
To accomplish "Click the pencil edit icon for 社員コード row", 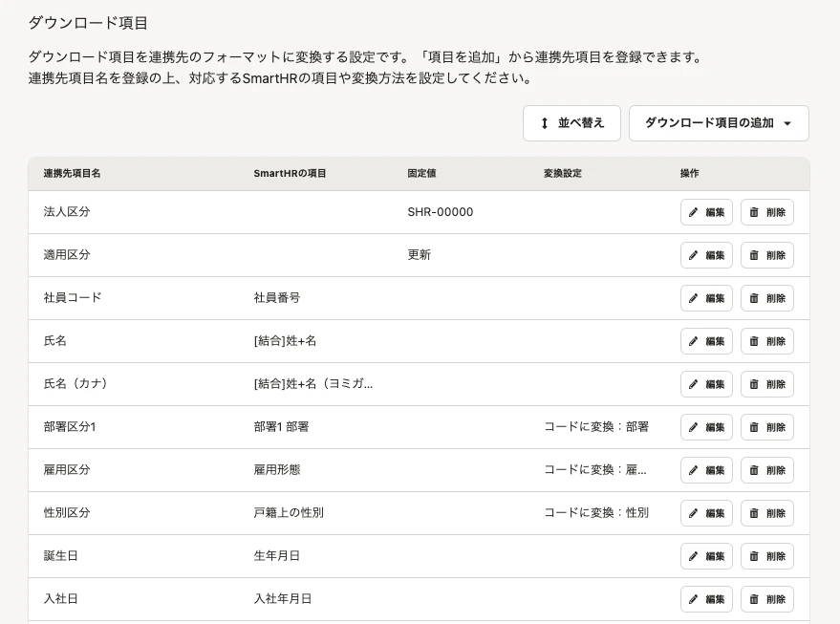I will coord(693,298).
